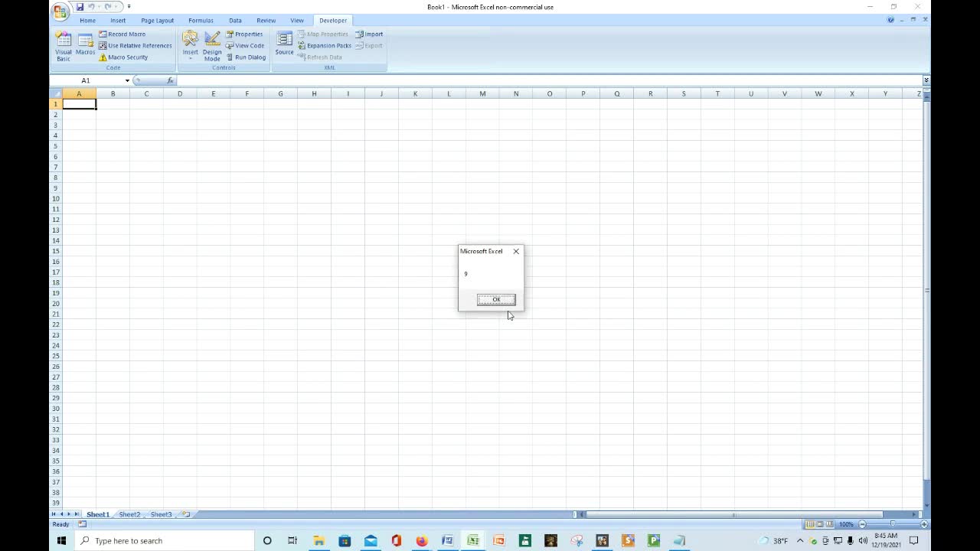The image size is (980, 551).
Task: Click the Insert Function fx button
Action: 170,80
